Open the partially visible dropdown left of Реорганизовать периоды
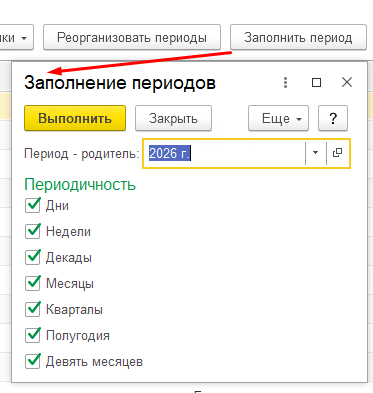This screenshot has height=393, width=373. tap(17, 37)
